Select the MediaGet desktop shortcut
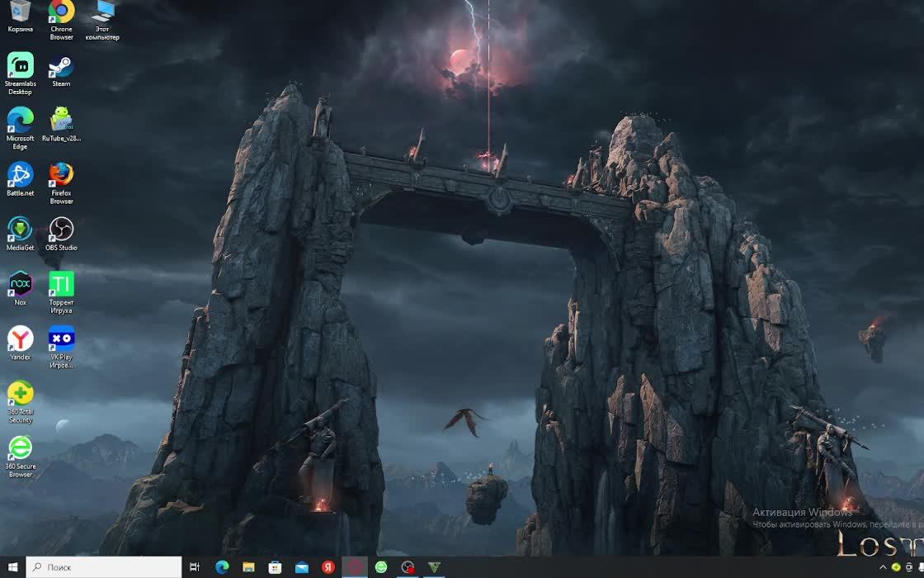The image size is (924, 578). 20,234
